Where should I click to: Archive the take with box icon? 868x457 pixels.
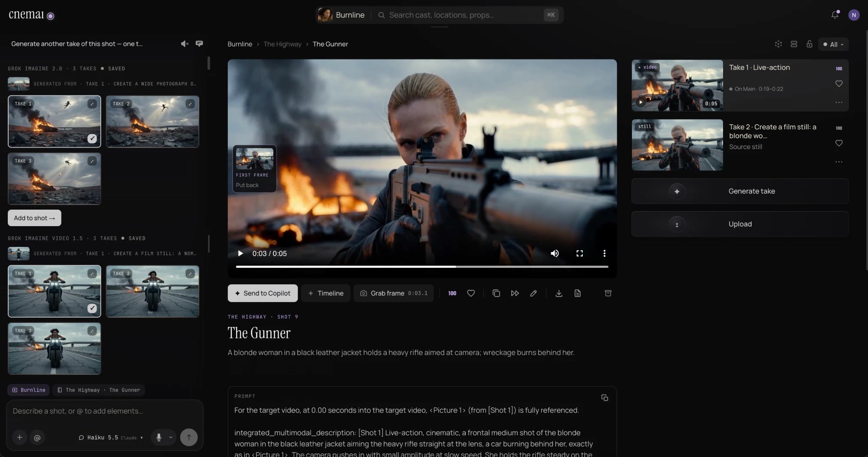click(608, 293)
